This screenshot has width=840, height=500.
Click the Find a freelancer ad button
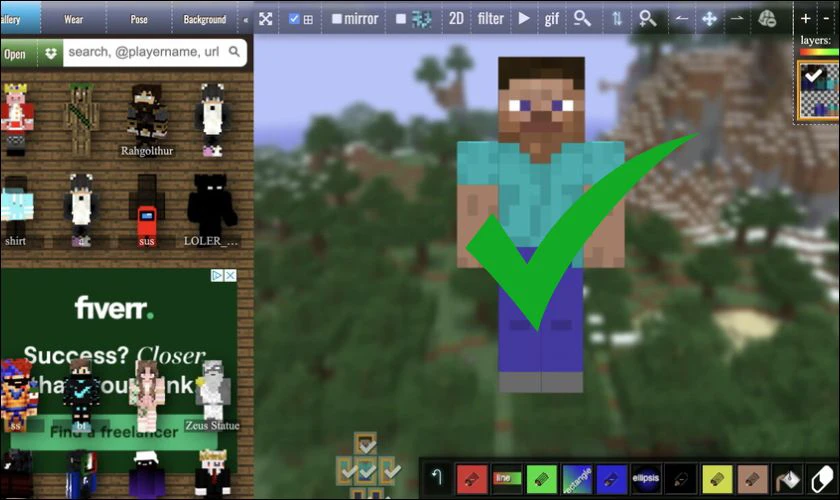[114, 431]
